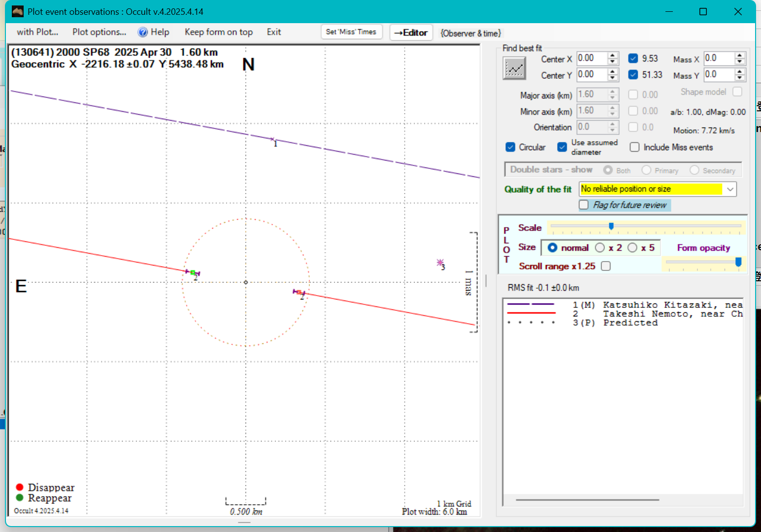Screen dimensions: 761x532
Task: Select the x 2 plot size option
Action: point(600,248)
